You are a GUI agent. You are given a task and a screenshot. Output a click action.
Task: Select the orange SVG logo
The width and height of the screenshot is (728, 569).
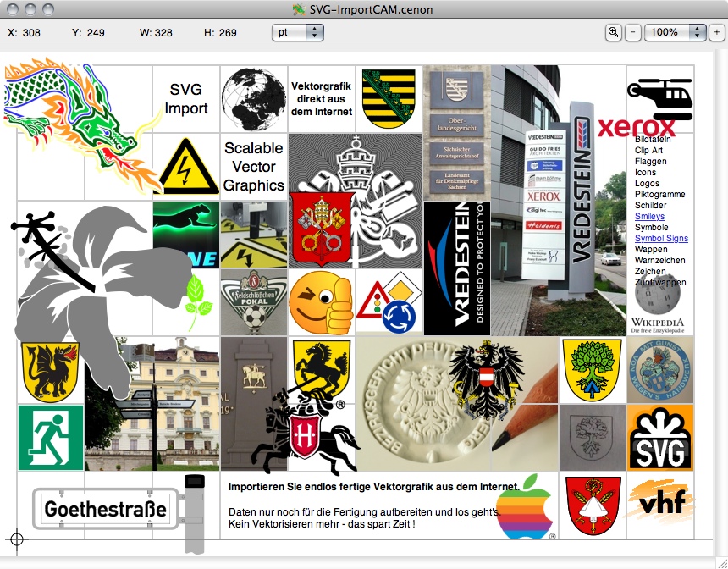[x=660, y=438]
